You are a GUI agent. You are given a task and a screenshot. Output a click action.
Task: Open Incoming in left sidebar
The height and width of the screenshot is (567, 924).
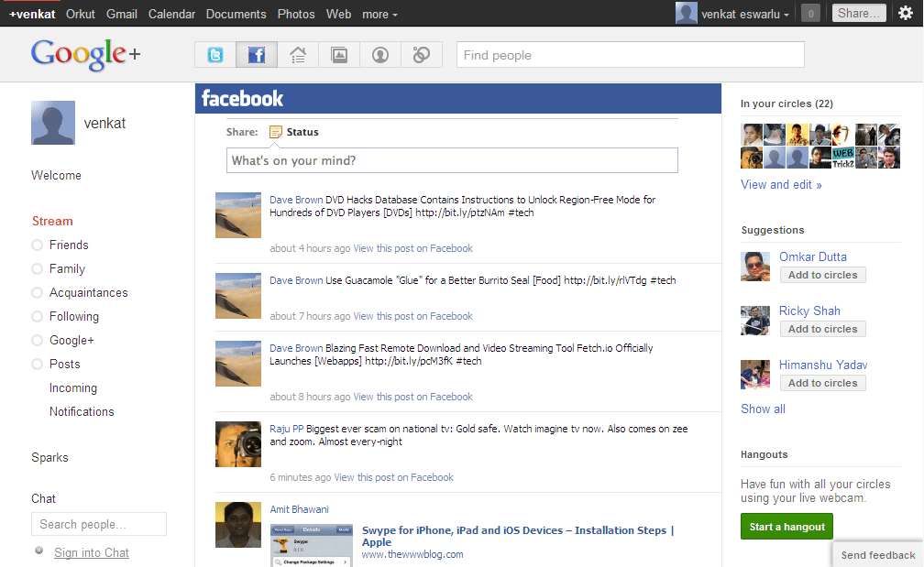(x=73, y=388)
